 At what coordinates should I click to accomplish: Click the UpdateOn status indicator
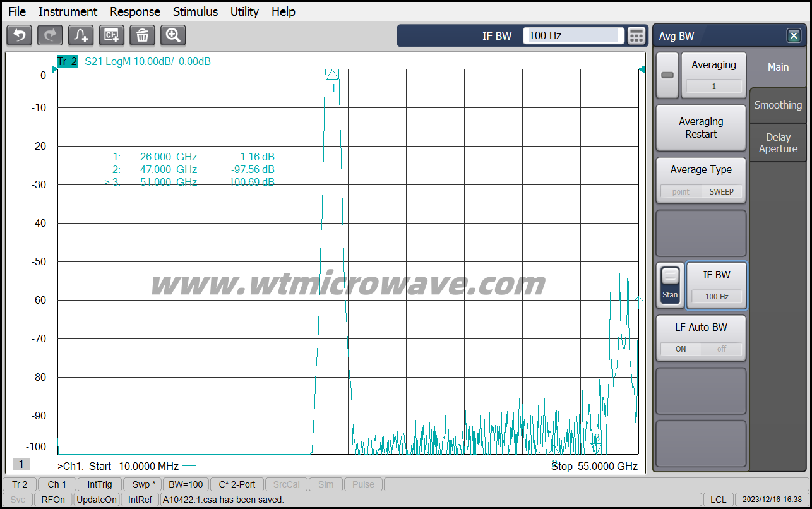click(97, 500)
